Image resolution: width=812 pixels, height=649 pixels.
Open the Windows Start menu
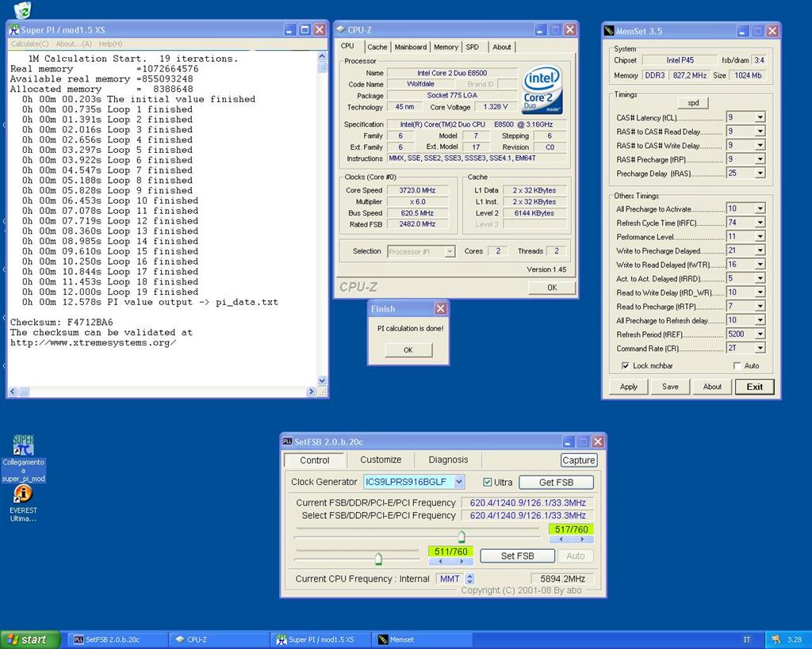click(x=30, y=639)
